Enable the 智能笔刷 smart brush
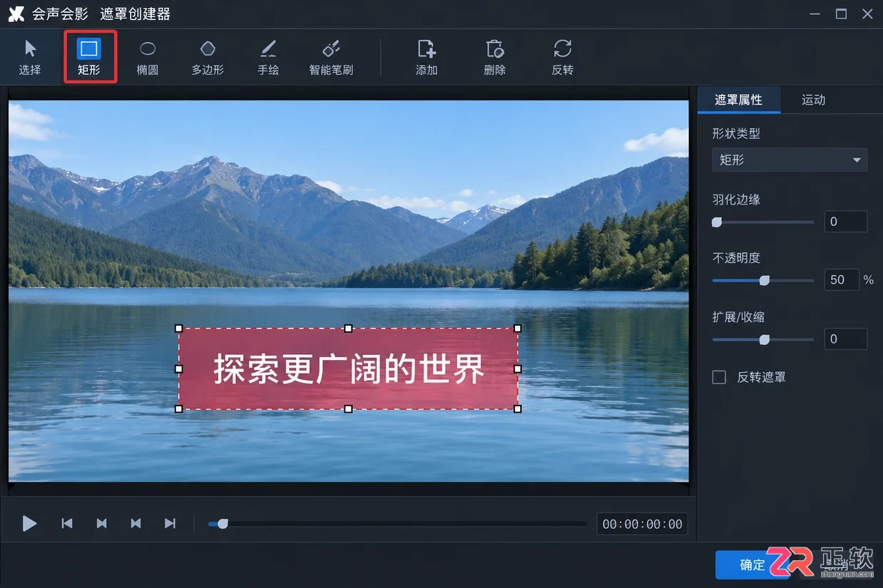 331,57
